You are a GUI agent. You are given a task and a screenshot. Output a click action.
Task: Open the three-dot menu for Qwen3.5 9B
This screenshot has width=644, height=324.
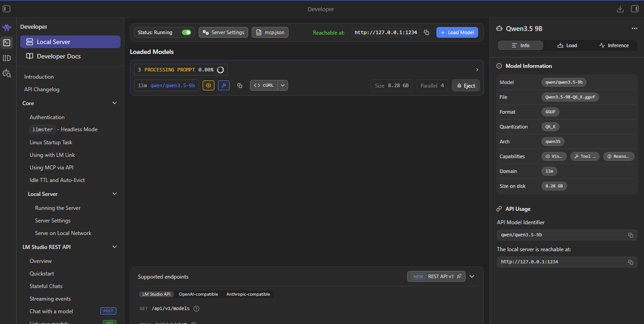635,28
